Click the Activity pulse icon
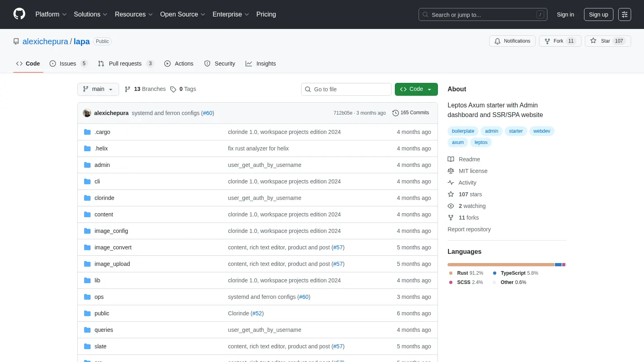The width and height of the screenshot is (644, 362). click(x=451, y=183)
